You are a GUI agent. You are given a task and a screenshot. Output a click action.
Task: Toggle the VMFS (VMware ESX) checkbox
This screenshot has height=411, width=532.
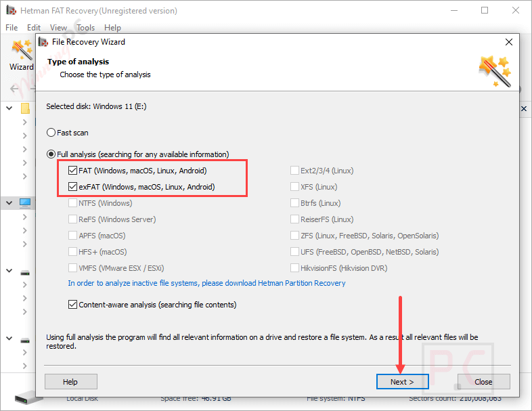72,268
